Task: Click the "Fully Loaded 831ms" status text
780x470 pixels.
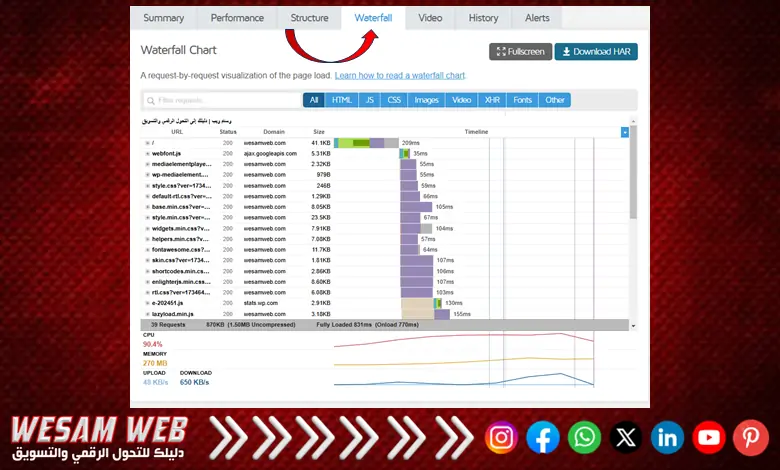Action: click(344, 325)
